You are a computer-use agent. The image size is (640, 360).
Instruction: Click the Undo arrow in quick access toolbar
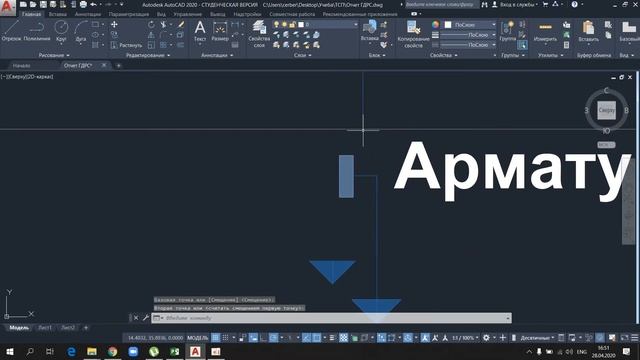[93, 4]
